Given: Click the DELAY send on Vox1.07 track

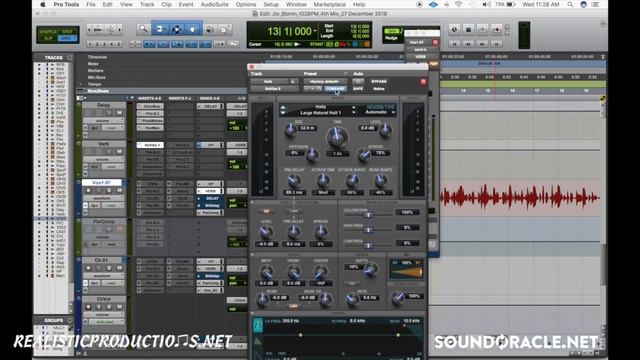Looking at the screenshot, I should (x=210, y=198).
